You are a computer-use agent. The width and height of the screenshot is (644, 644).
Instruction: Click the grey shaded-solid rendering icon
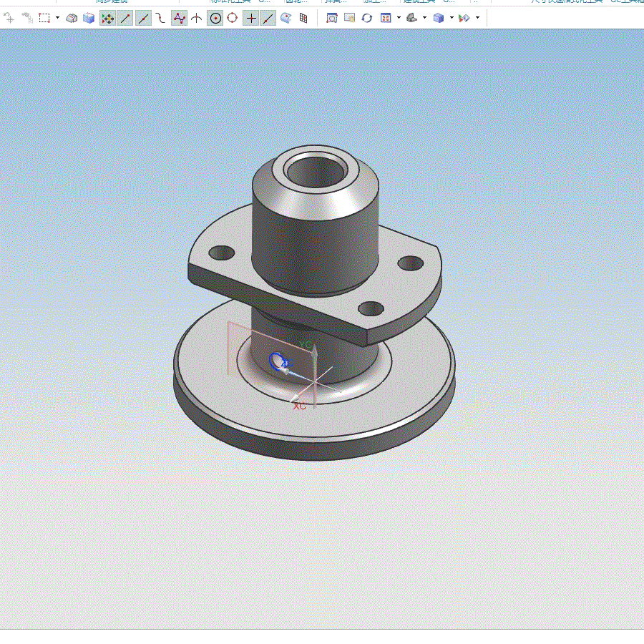411,18
